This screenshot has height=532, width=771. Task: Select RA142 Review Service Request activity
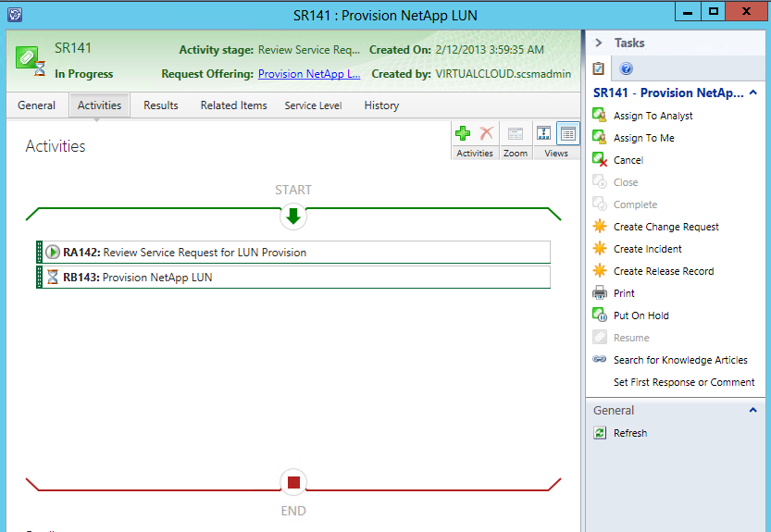coord(204,252)
